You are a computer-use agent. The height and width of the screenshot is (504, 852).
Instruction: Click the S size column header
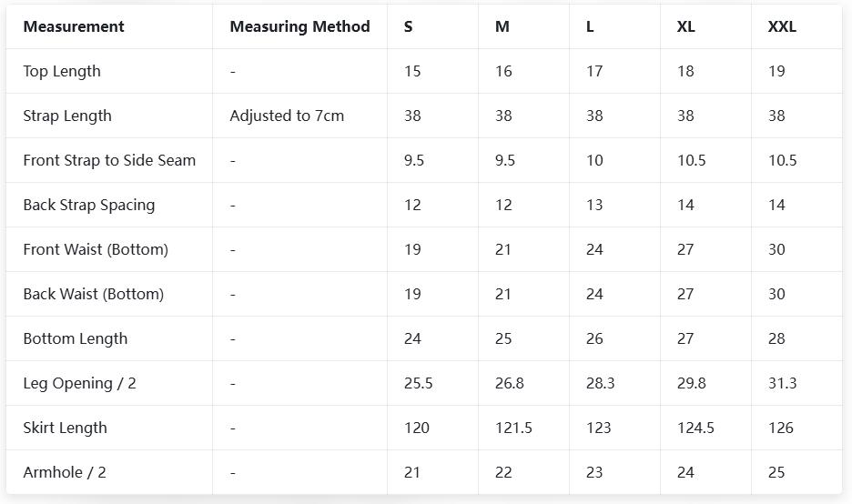(x=408, y=26)
